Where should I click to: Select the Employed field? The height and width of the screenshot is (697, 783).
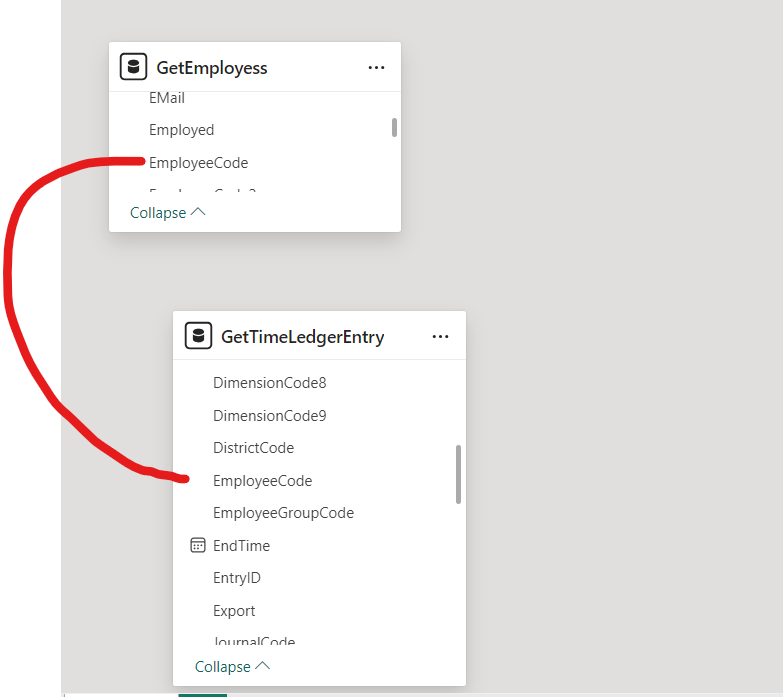point(181,130)
